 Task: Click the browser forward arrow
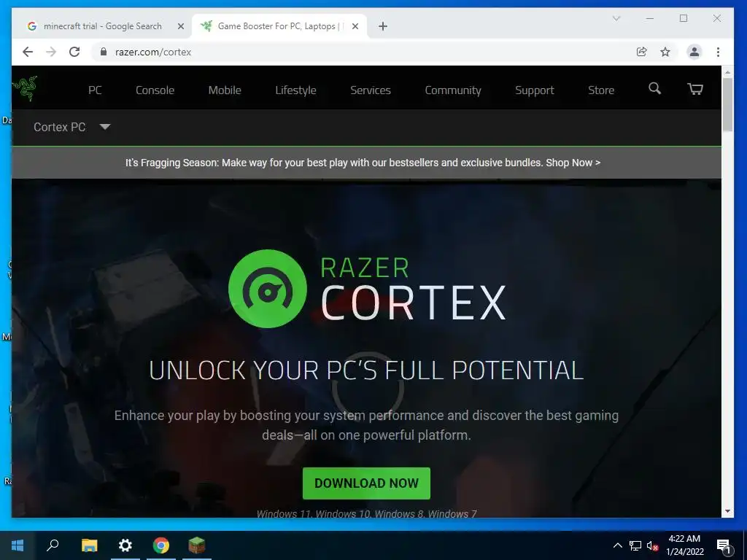(x=51, y=52)
